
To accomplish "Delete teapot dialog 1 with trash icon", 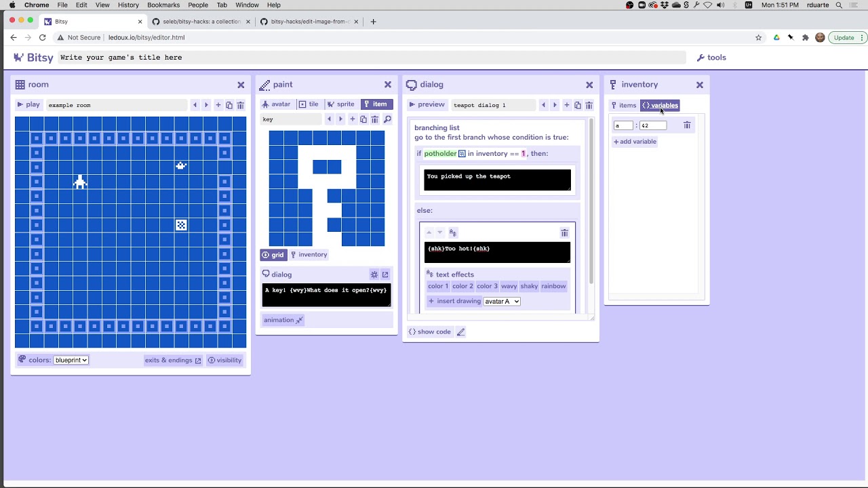I will click(589, 105).
